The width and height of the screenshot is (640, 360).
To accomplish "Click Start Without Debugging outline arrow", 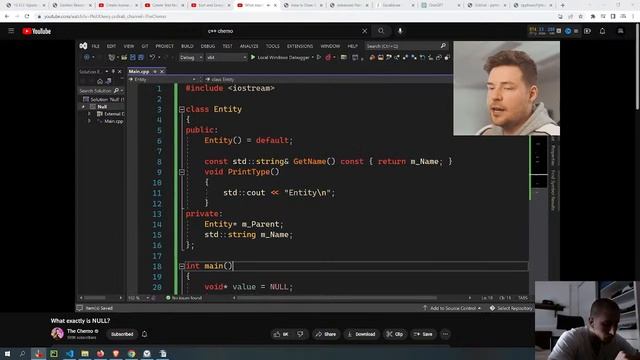I will (x=319, y=58).
